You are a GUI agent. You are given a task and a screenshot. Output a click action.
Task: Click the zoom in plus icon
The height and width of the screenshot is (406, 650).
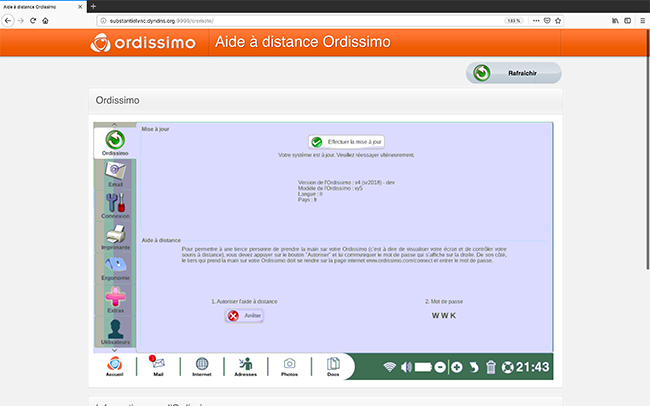457,367
